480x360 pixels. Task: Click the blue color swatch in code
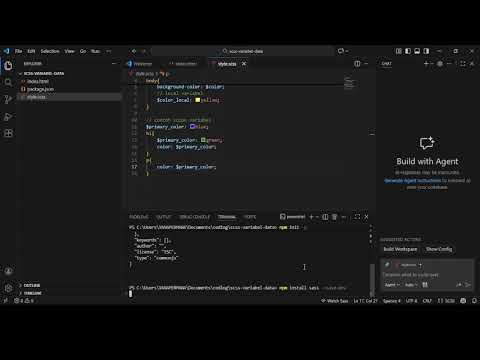(x=192, y=126)
